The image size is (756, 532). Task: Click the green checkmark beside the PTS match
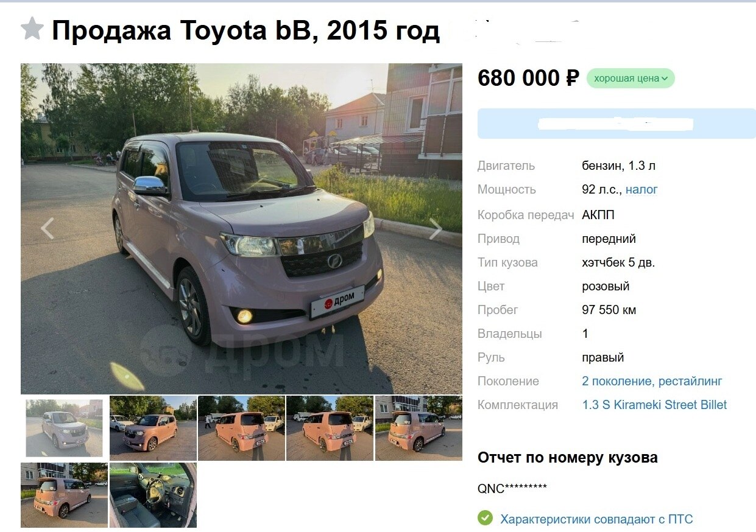pyautogui.click(x=485, y=519)
